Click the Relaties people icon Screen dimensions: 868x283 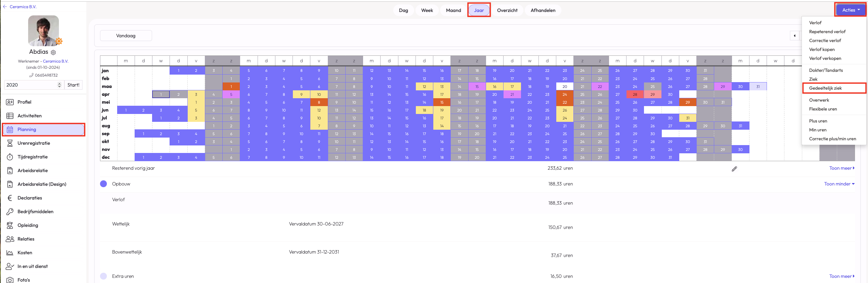pos(10,239)
